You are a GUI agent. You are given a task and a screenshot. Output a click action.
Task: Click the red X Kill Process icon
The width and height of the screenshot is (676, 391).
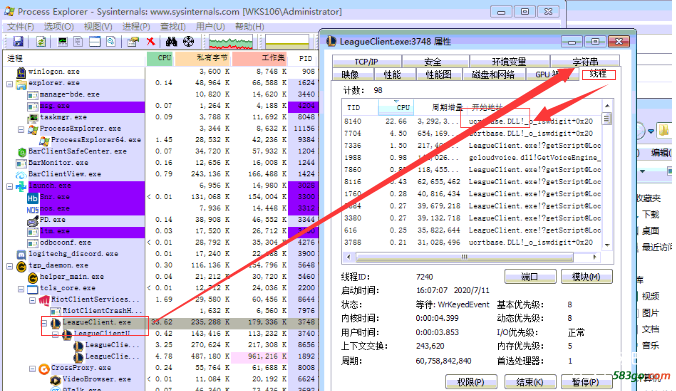coord(150,41)
